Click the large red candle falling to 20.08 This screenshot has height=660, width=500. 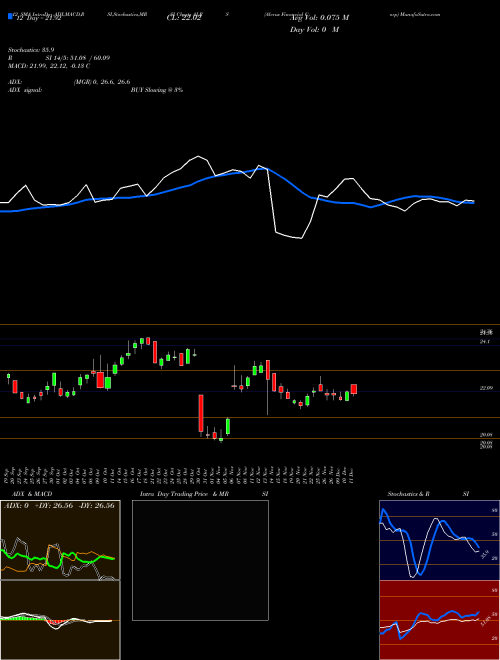pos(201,413)
